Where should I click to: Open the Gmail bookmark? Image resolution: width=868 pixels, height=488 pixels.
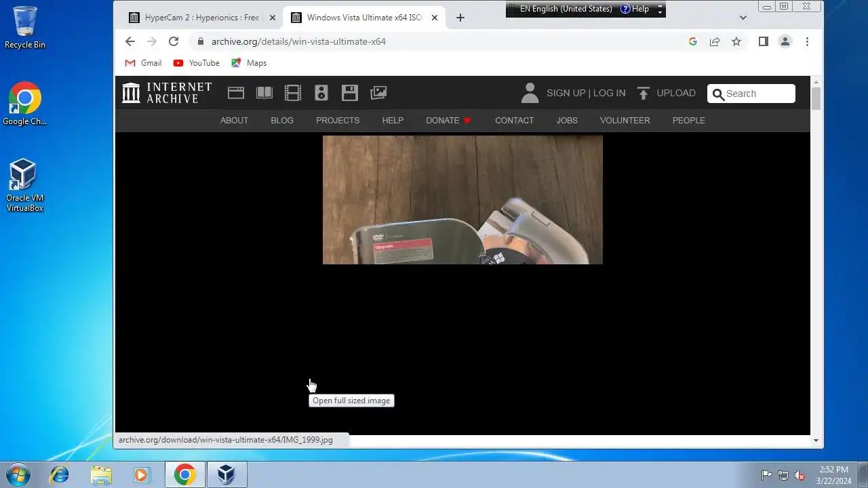(143, 63)
